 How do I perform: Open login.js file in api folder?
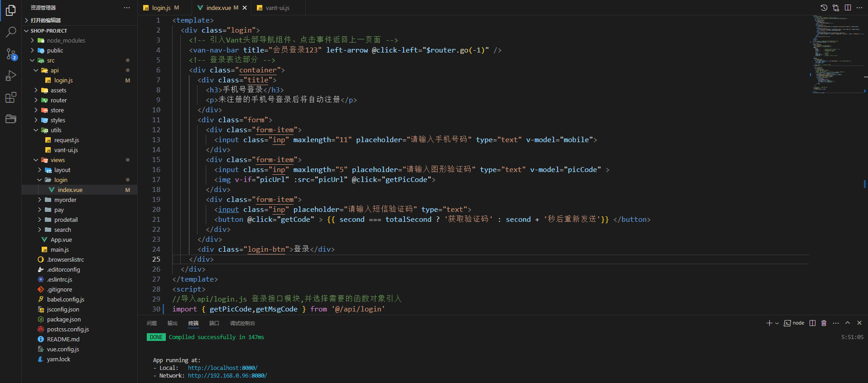click(x=79, y=80)
